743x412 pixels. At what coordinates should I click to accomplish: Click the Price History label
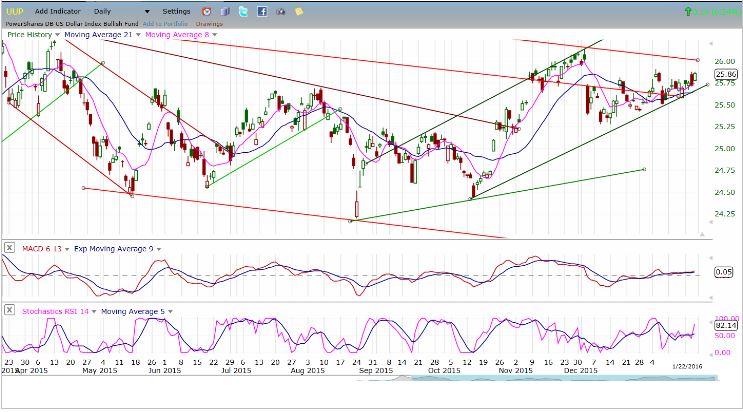click(x=29, y=35)
